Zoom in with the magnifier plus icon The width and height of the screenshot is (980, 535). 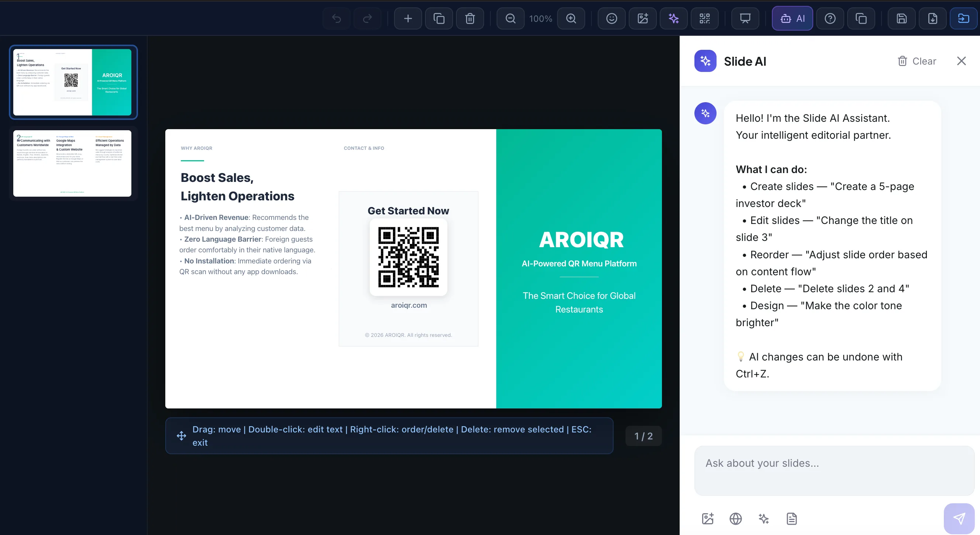(x=571, y=18)
